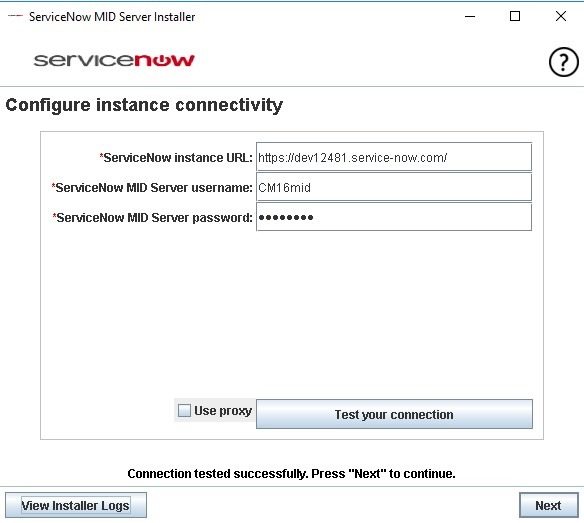Viewport: 584px width, 523px height.
Task: Enable the Use proxy checkbox
Action: [x=184, y=411]
